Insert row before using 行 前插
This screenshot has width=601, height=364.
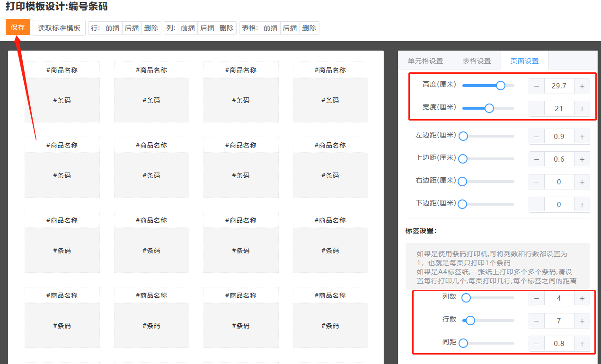(112, 28)
